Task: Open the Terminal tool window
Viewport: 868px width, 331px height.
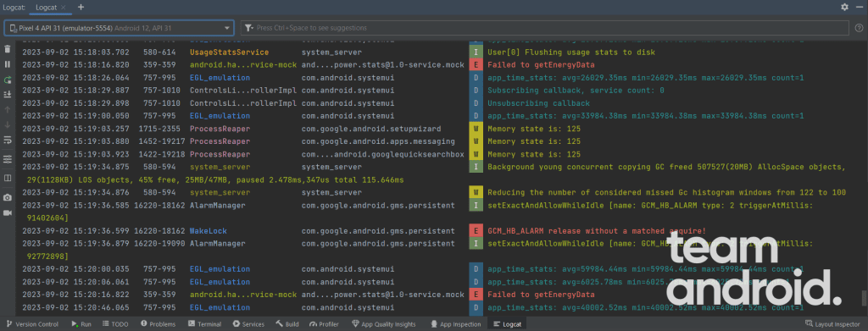Action: (205, 324)
